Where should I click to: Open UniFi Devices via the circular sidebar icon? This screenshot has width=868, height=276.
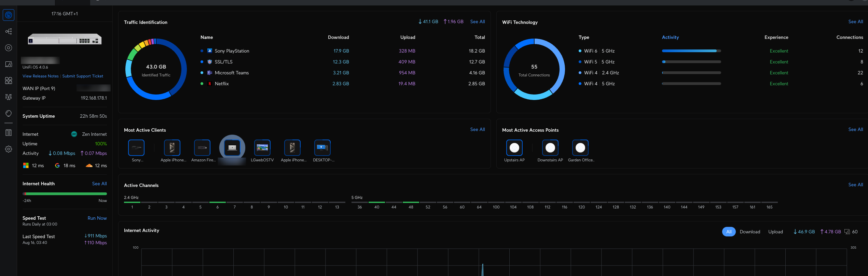coord(9,48)
